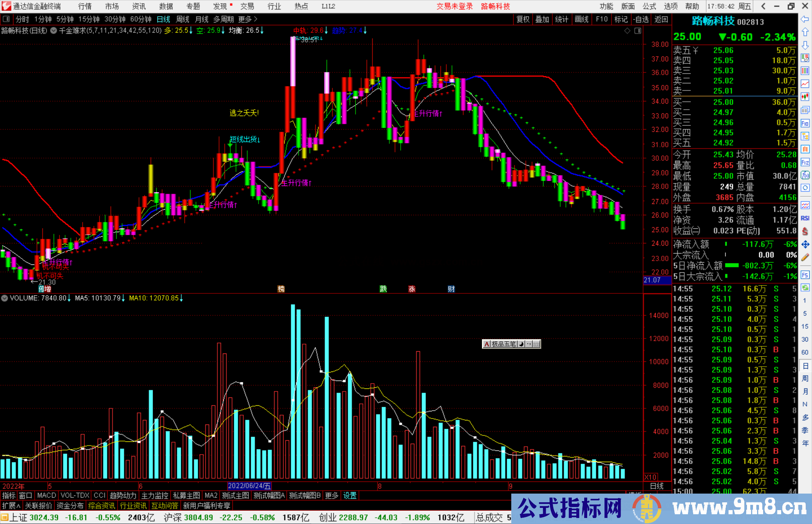Click the orange square icon before 上证
Image resolution: width=812 pixels, height=524 pixels.
click(5, 518)
